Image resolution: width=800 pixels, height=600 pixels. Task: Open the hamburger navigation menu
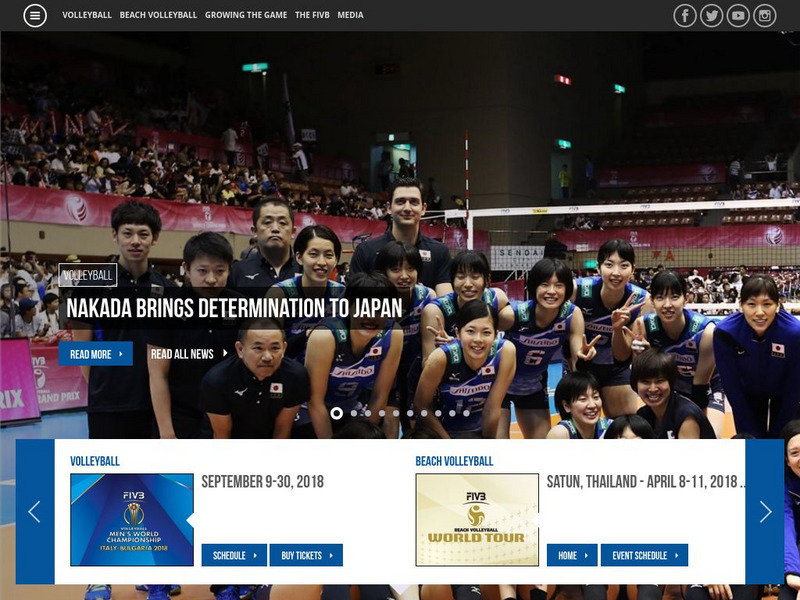(x=34, y=15)
